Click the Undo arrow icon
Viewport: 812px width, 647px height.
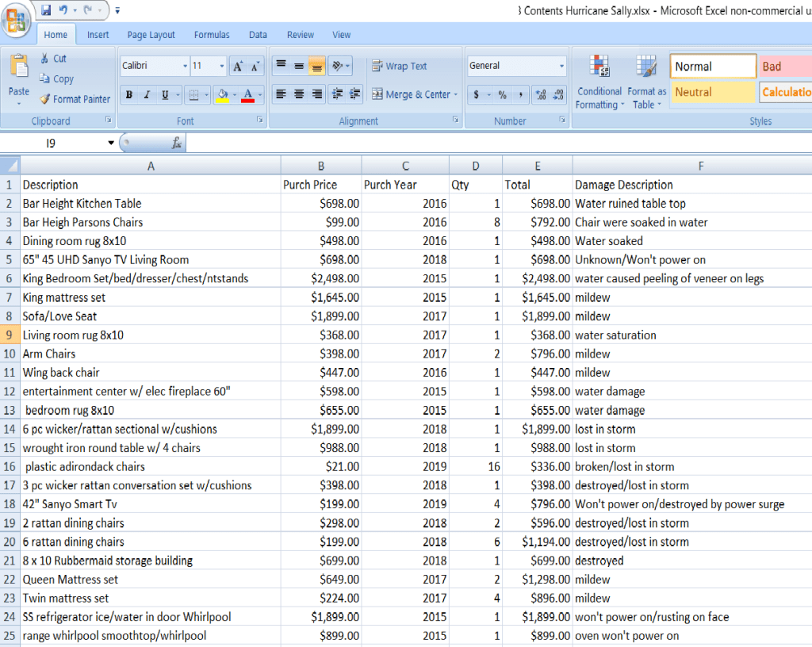click(x=63, y=10)
